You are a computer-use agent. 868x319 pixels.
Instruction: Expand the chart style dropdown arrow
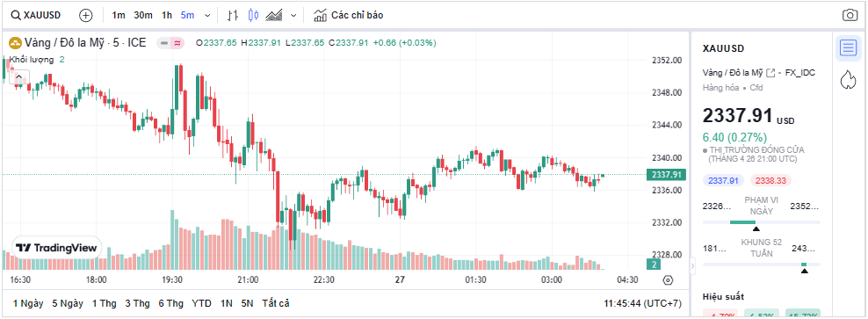click(x=293, y=16)
